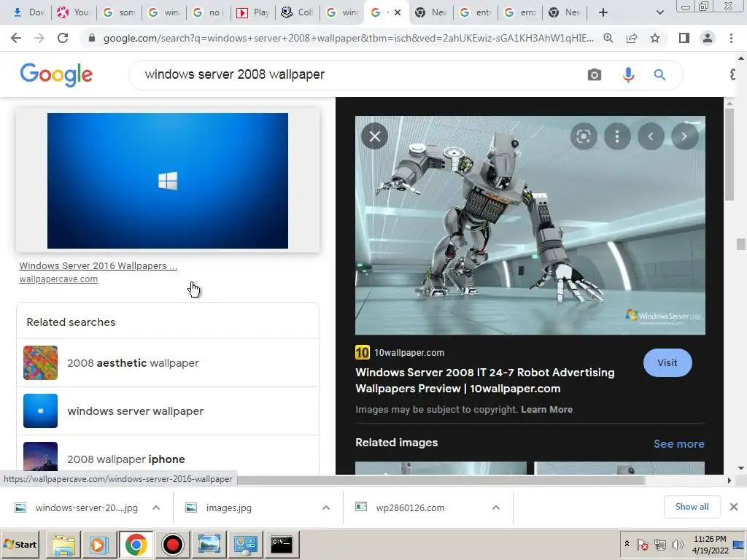Show hidden tray icons arrow
The width and height of the screenshot is (747, 560).
tap(627, 544)
